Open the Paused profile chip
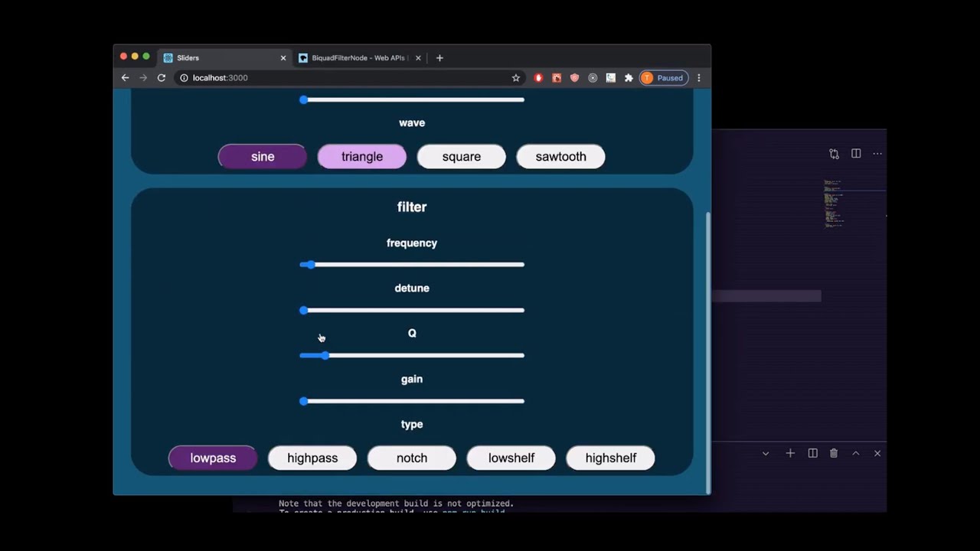 pos(663,77)
